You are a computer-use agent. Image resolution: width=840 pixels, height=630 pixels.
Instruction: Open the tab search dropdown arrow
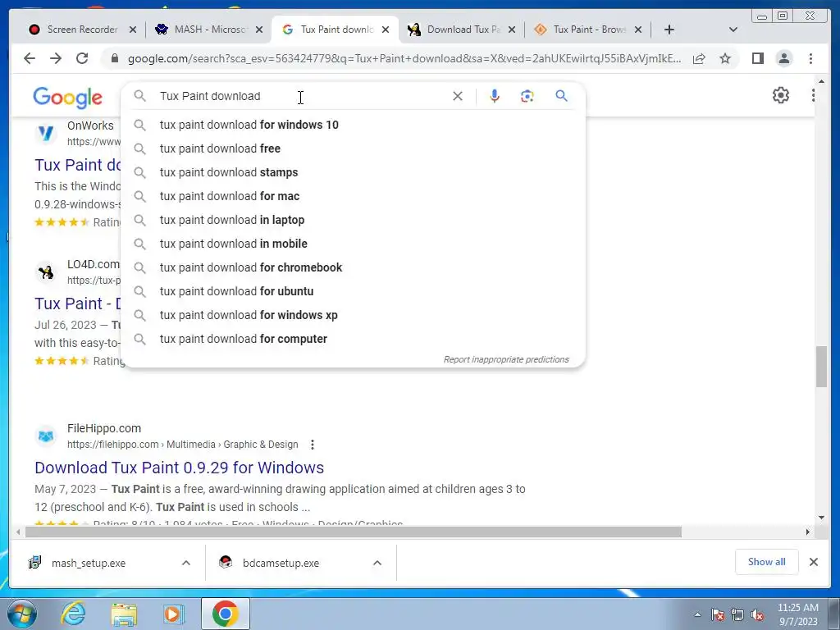(733, 30)
